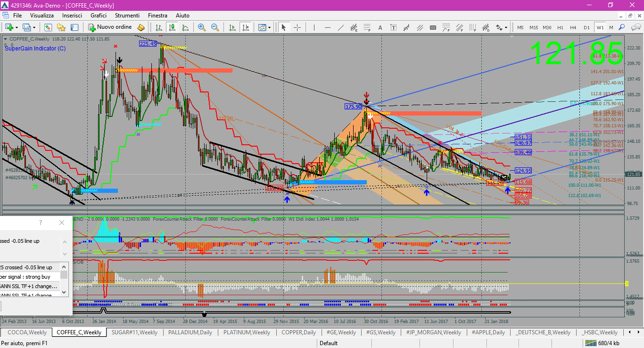Select the text label tool

[393, 27]
